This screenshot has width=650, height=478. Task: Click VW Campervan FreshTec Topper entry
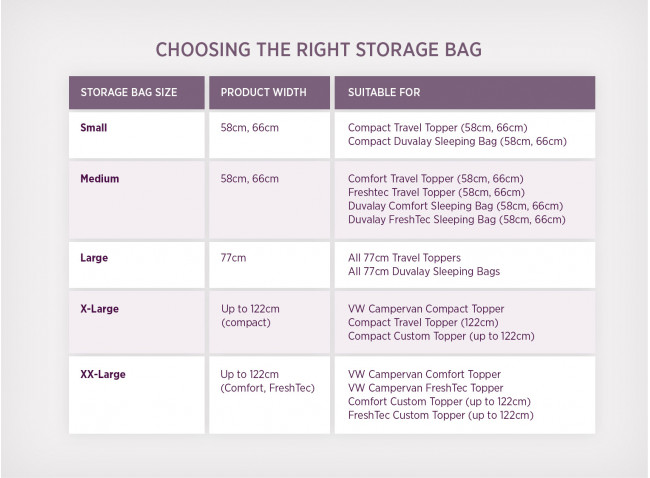pos(425,388)
